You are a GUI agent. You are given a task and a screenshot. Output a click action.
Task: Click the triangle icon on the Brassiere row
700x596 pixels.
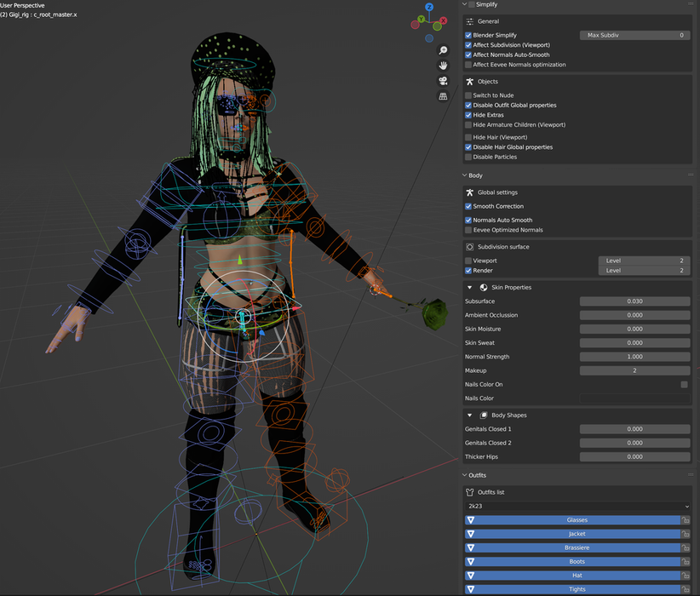[471, 547]
